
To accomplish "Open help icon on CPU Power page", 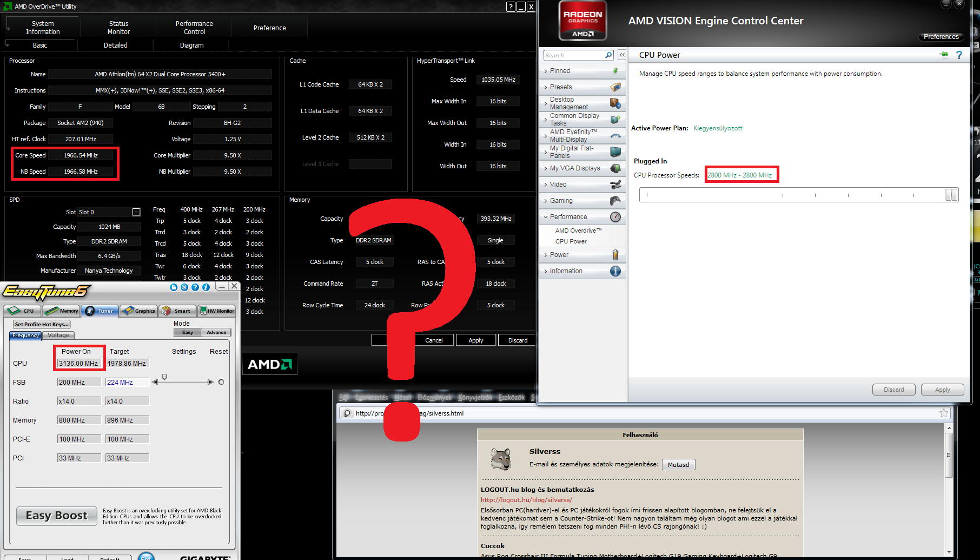I will click(959, 55).
